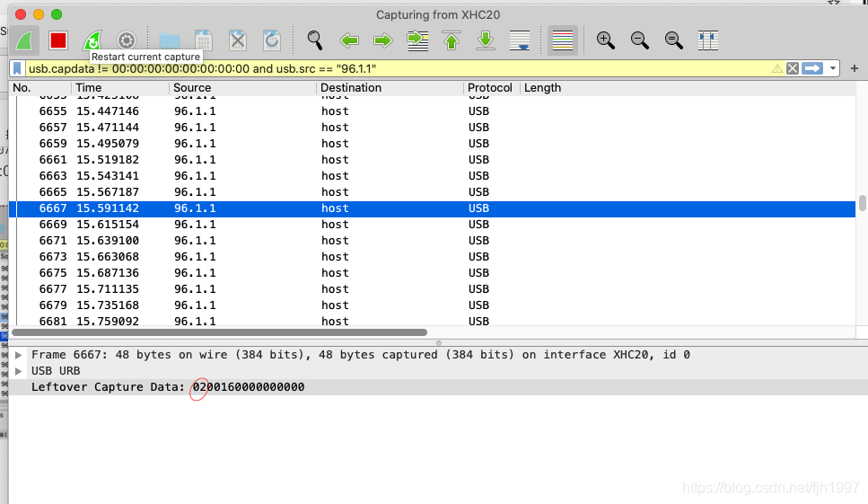Select packet 6681 row
Image resolution: width=868 pixels, height=504 pixels.
point(432,321)
